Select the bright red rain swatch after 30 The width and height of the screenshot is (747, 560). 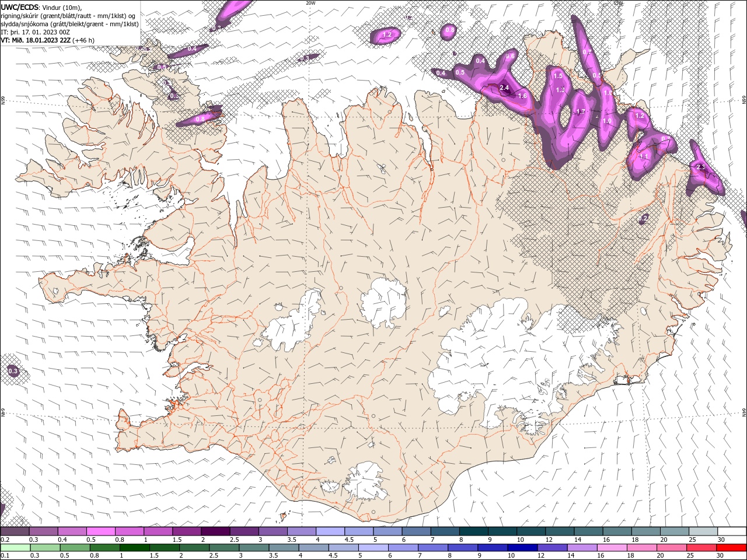point(731,548)
